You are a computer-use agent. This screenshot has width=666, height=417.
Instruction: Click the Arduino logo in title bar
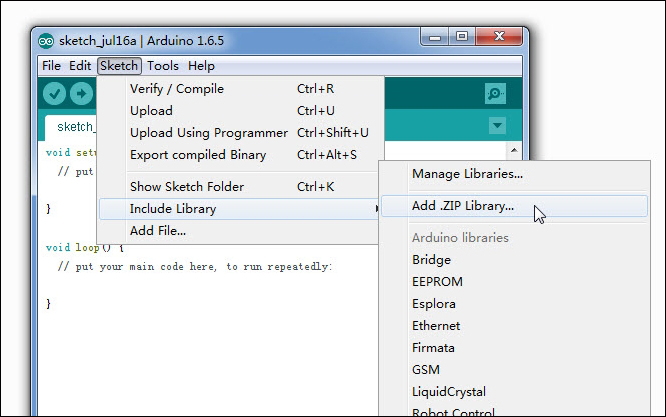tap(46, 41)
